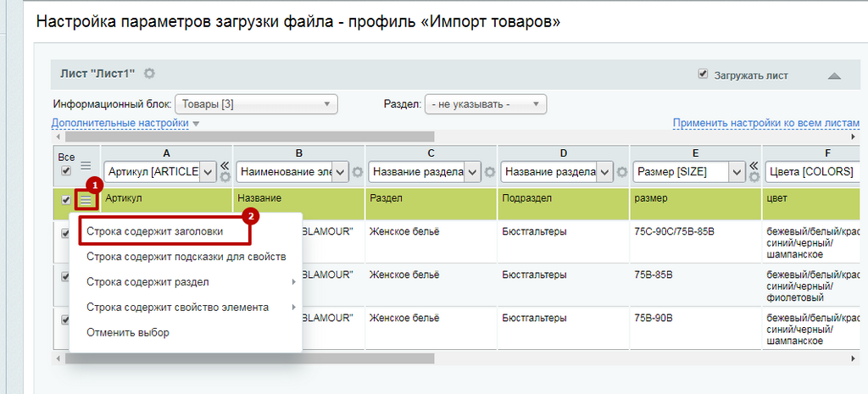Open the gear settings of column E
Viewport: 868px width, 394px height.
point(754,177)
